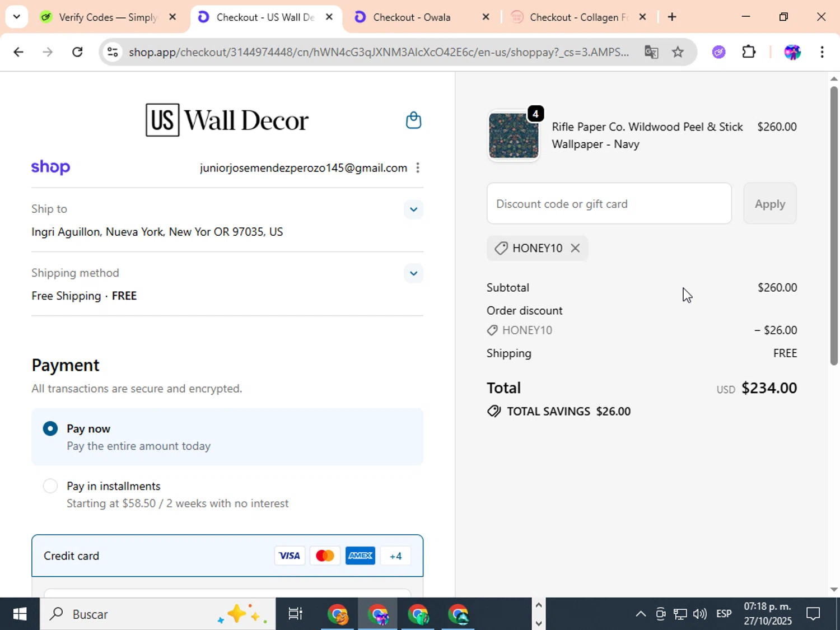Expand the Shipping method section
The height and width of the screenshot is (630, 840).
tap(413, 273)
